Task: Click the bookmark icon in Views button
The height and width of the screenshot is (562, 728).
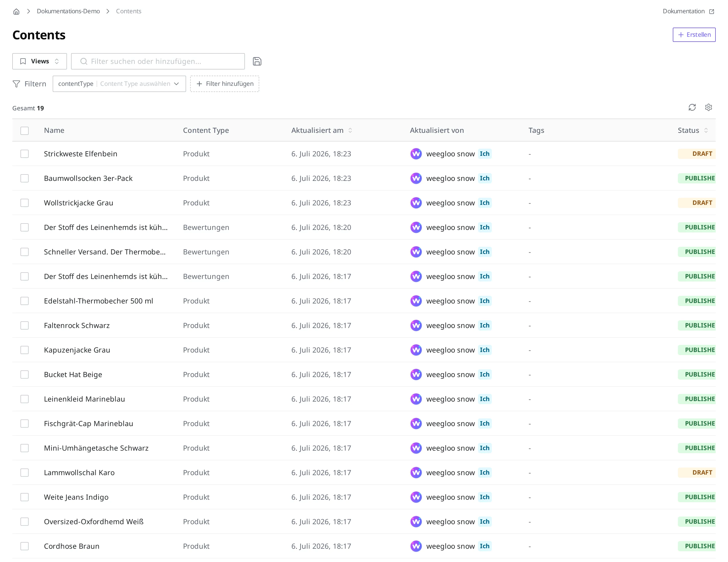Action: tap(23, 61)
